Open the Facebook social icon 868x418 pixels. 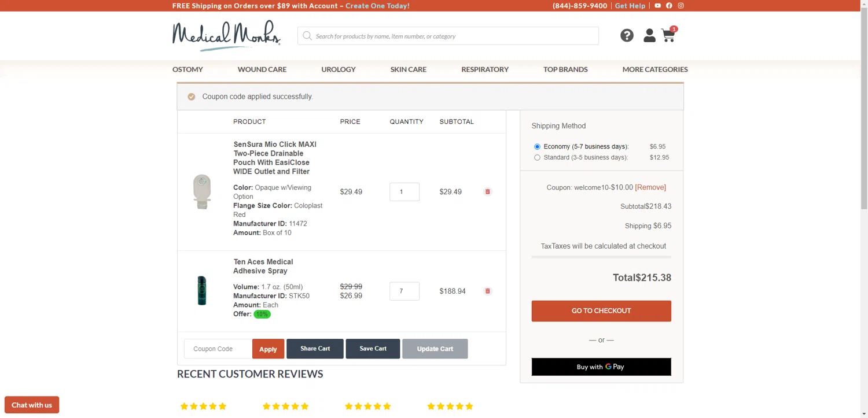[x=669, y=6]
